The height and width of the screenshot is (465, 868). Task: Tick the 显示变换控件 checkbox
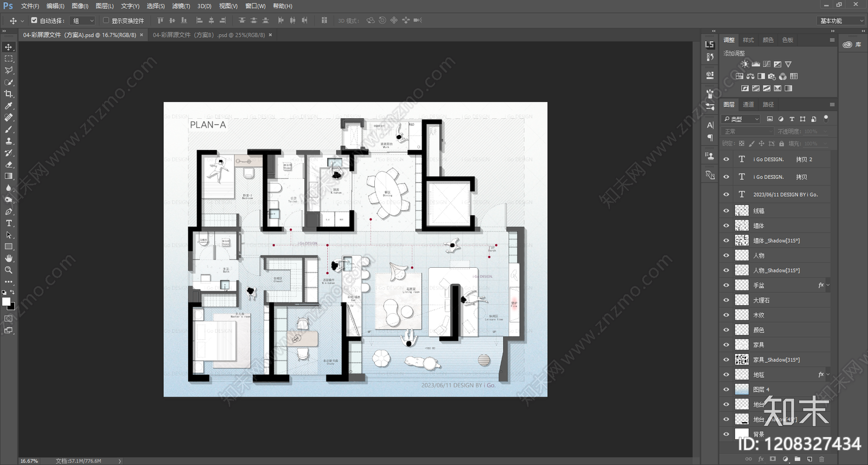(106, 21)
